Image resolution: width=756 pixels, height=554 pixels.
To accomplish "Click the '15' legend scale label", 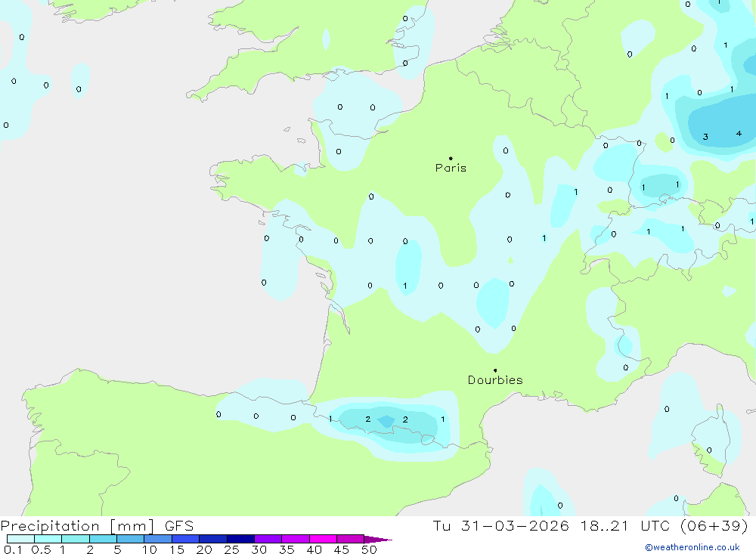I will (x=177, y=549).
